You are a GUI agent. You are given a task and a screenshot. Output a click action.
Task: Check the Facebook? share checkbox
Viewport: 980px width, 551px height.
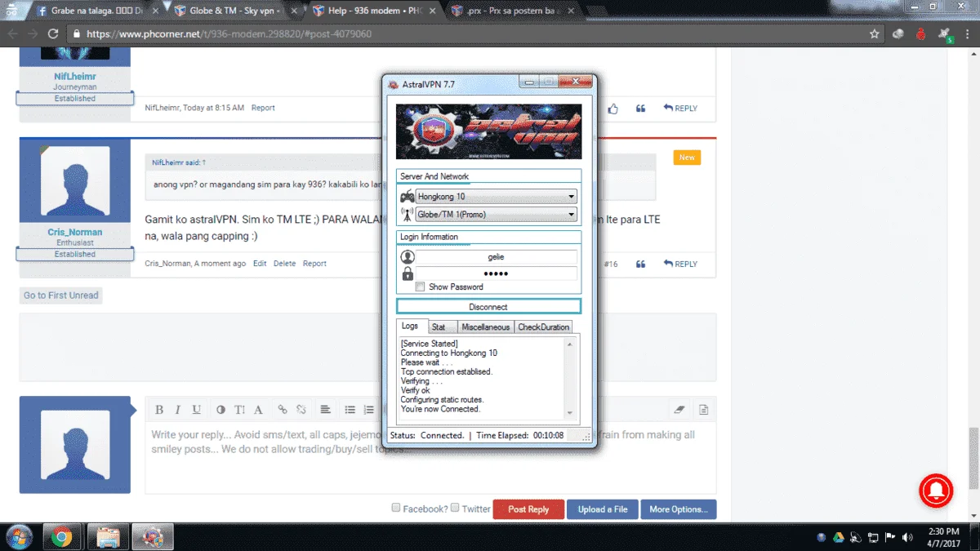click(396, 508)
